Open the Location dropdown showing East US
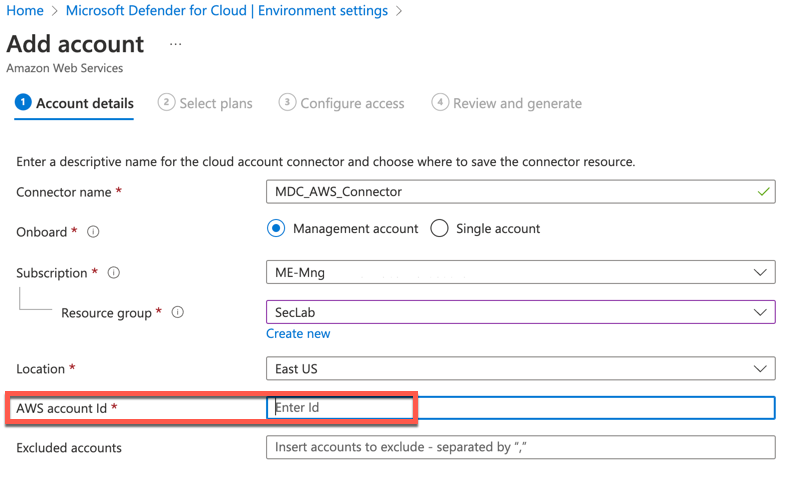This screenshot has width=788, height=488. [x=521, y=368]
